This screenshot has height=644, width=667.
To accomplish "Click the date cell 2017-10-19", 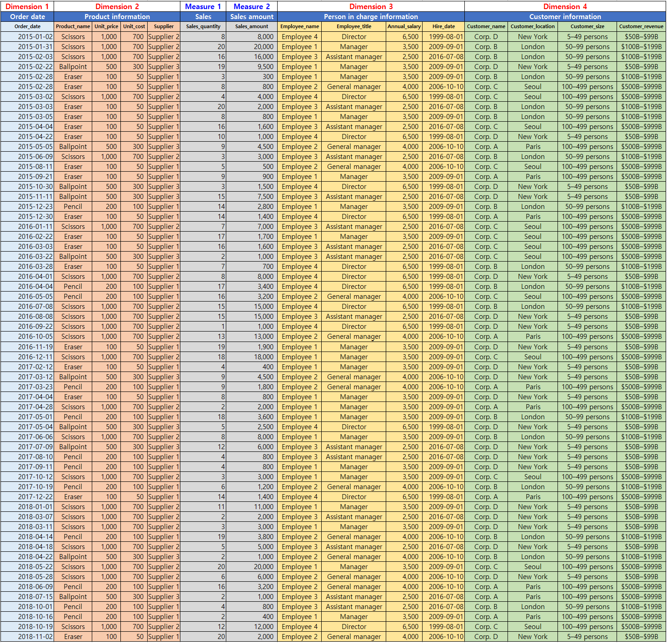I will pyautogui.click(x=27, y=487).
